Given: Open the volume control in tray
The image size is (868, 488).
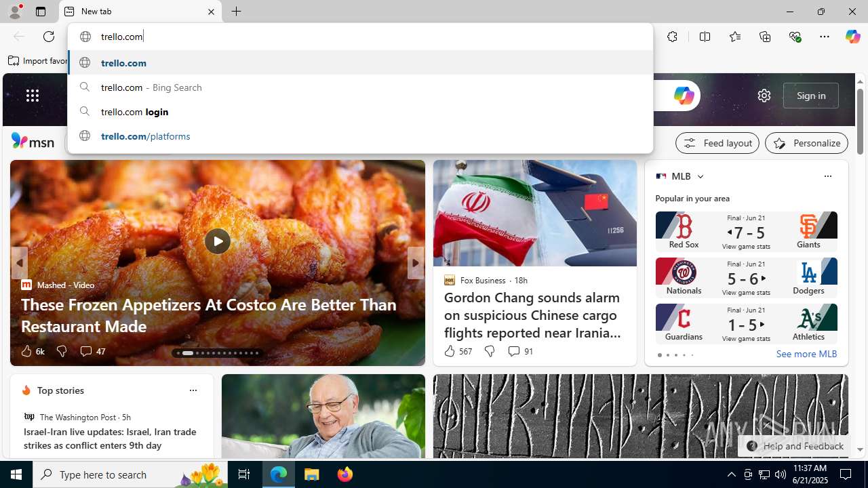Looking at the screenshot, I should tap(781, 474).
